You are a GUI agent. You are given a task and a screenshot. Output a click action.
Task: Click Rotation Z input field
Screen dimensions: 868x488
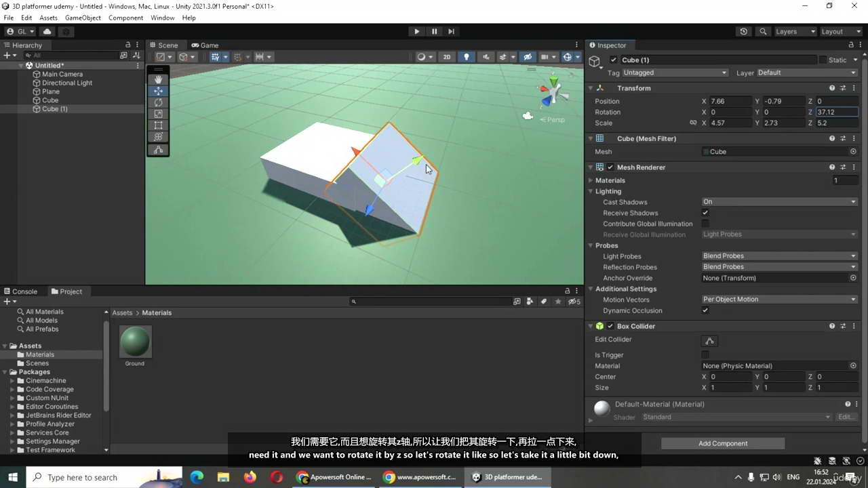tap(837, 113)
